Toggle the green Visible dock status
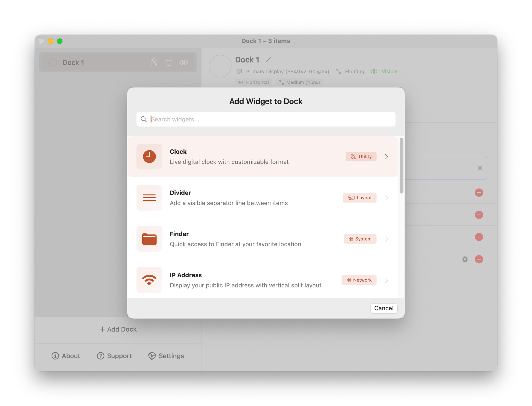The width and height of the screenshot is (532, 406). (384, 72)
